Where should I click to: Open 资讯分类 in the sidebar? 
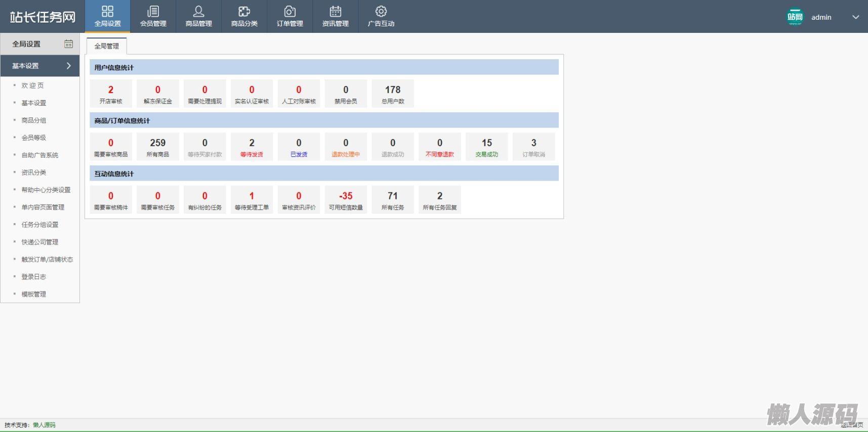coord(33,172)
